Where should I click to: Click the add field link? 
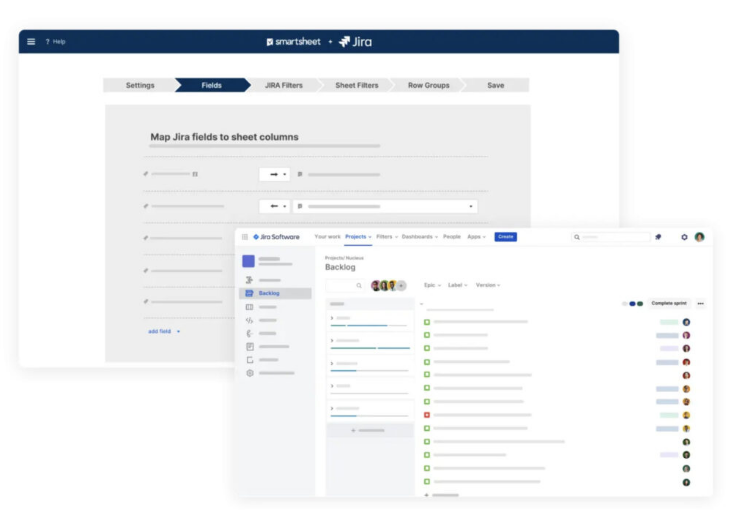pyautogui.click(x=163, y=331)
